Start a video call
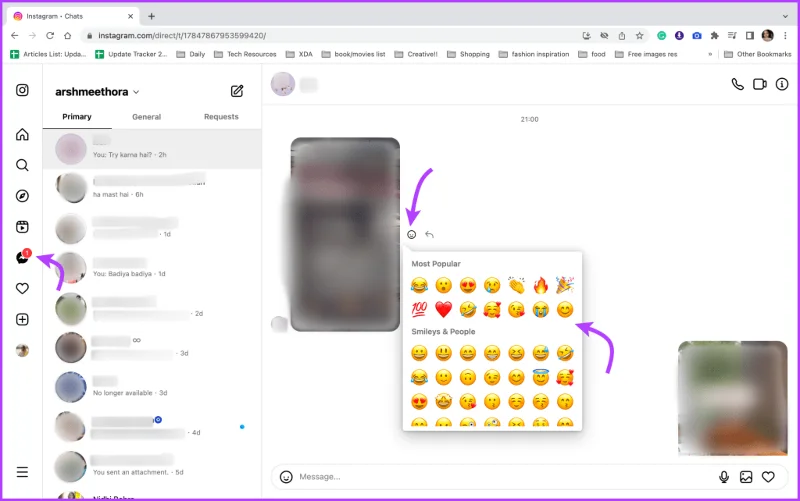This screenshot has width=800, height=501. (760, 84)
